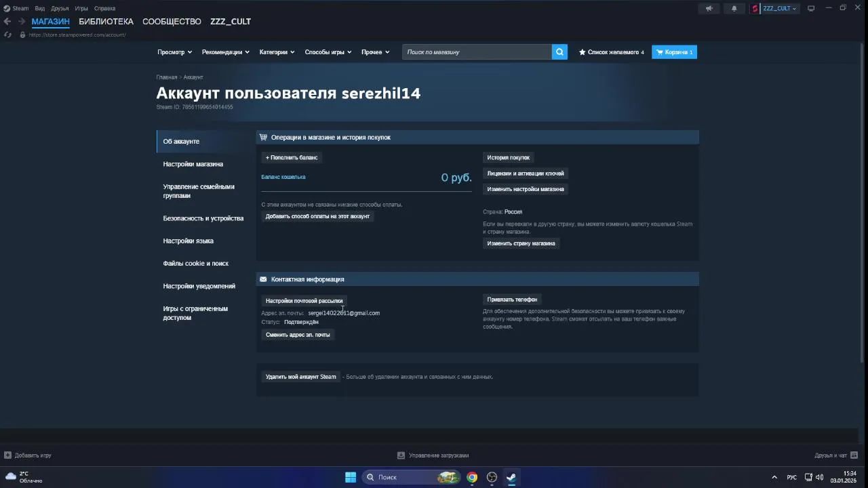Image resolution: width=868 pixels, height=488 pixels.
Task: Open the Список желаемого link
Action: (611, 52)
